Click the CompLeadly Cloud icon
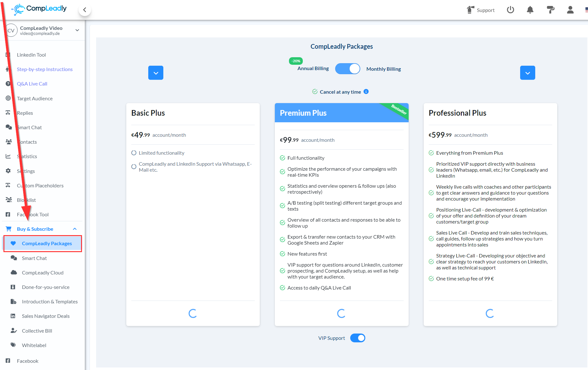 [14, 272]
